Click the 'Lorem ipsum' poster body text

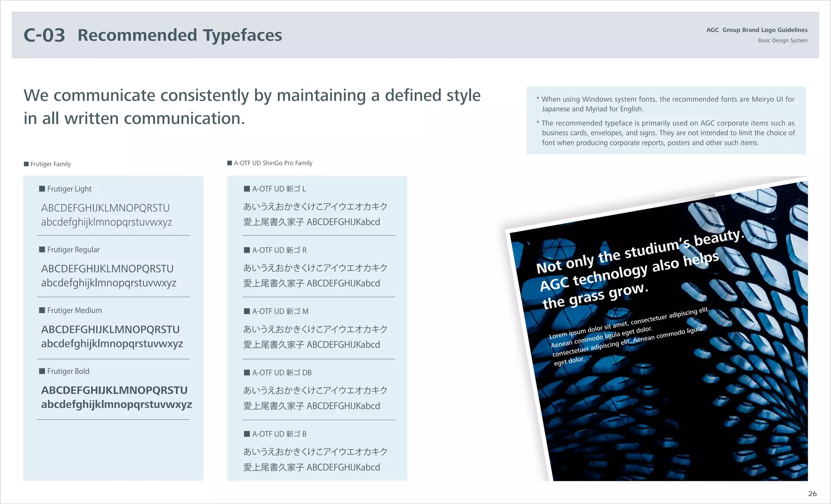629,337
